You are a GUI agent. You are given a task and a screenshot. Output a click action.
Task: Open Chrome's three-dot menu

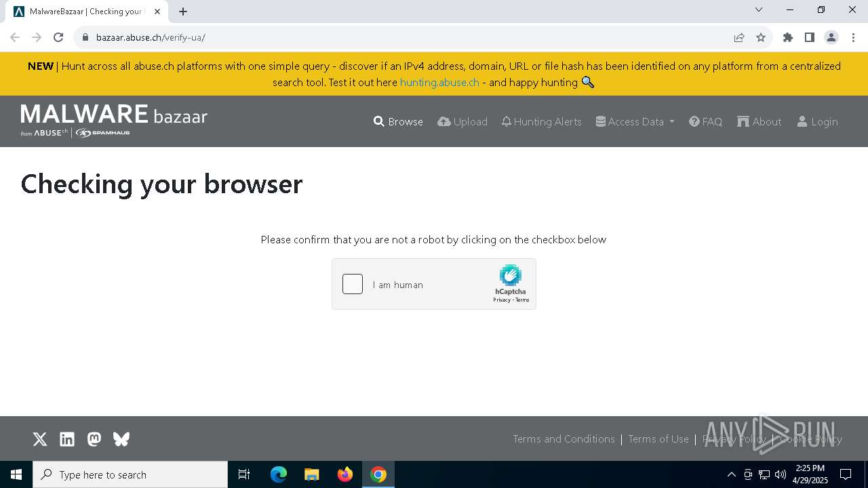click(853, 37)
